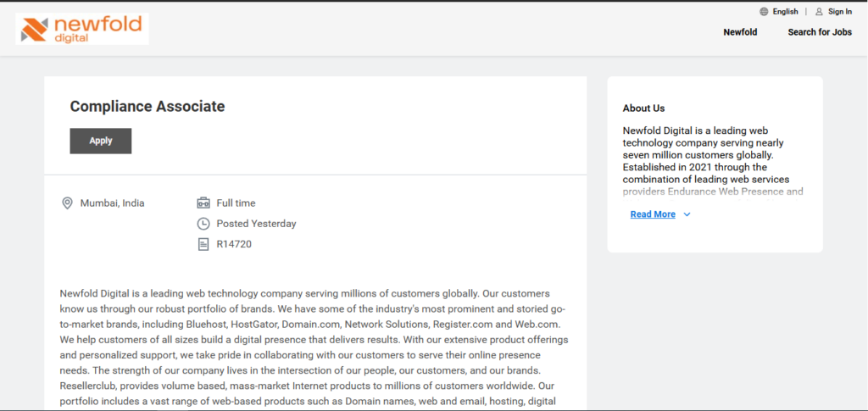Open the Newfold menu item
This screenshot has height=411, width=868.
tap(740, 32)
